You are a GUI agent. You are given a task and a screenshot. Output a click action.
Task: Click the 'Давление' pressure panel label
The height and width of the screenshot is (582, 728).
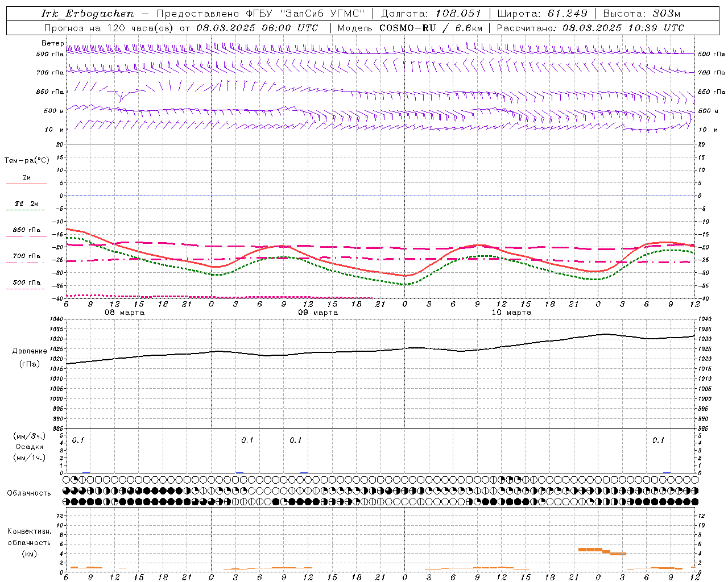(29, 351)
